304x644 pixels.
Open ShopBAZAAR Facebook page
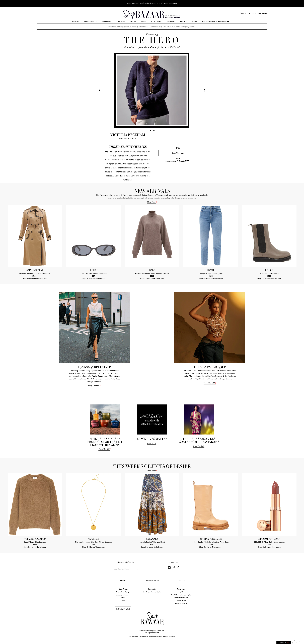pos(174,568)
